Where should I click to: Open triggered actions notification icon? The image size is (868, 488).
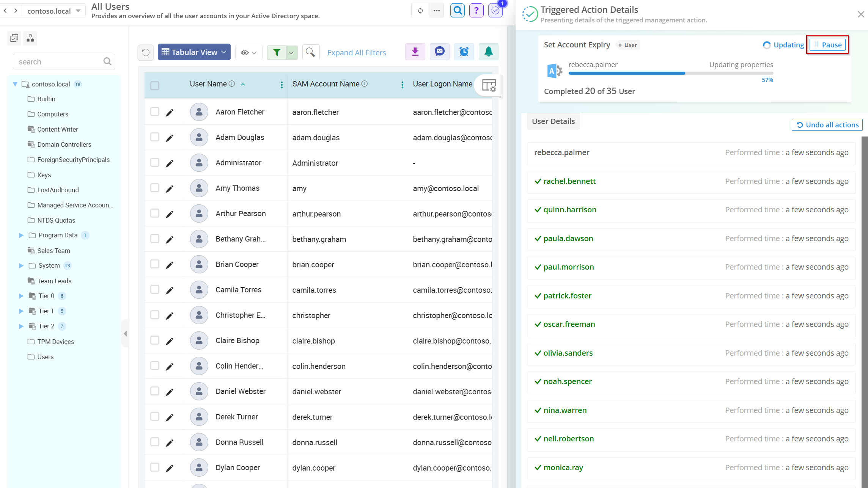tap(495, 11)
